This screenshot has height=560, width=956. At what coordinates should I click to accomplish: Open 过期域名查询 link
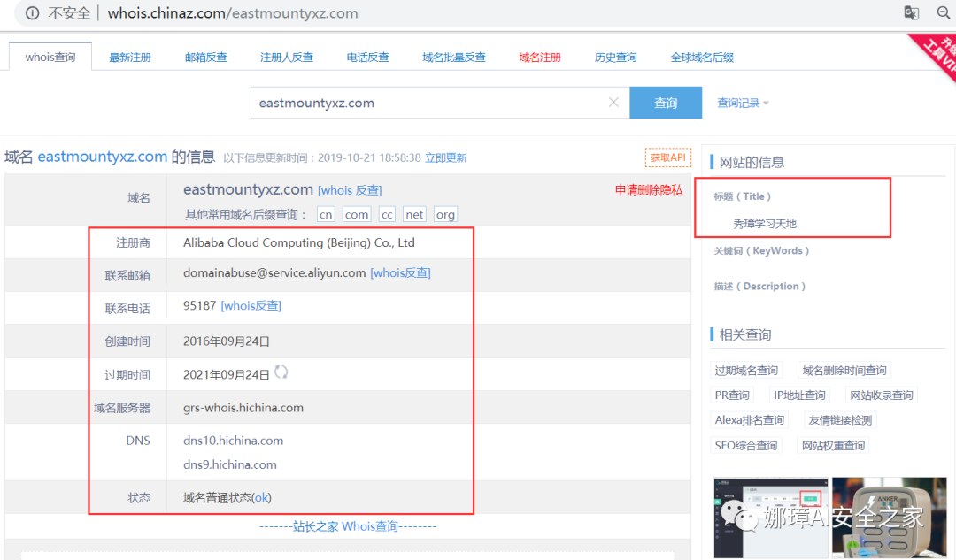[746, 371]
